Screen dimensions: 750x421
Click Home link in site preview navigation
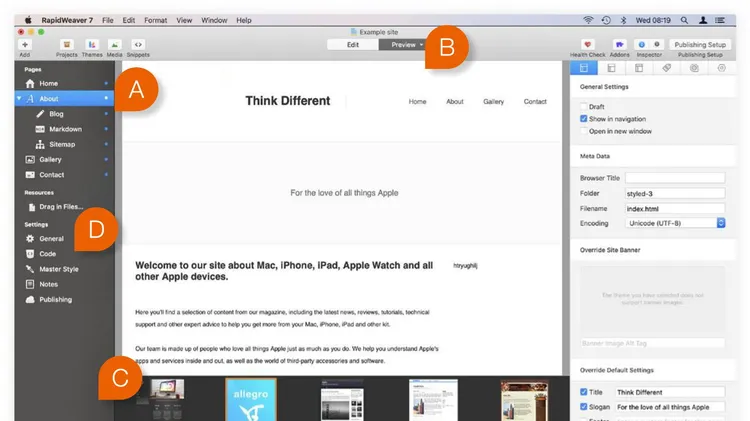[x=417, y=101]
